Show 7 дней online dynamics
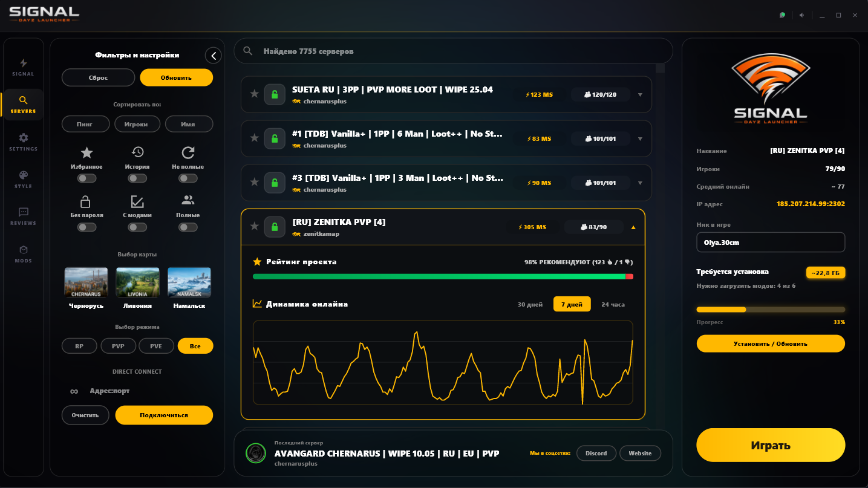This screenshot has height=488, width=868. pos(572,304)
